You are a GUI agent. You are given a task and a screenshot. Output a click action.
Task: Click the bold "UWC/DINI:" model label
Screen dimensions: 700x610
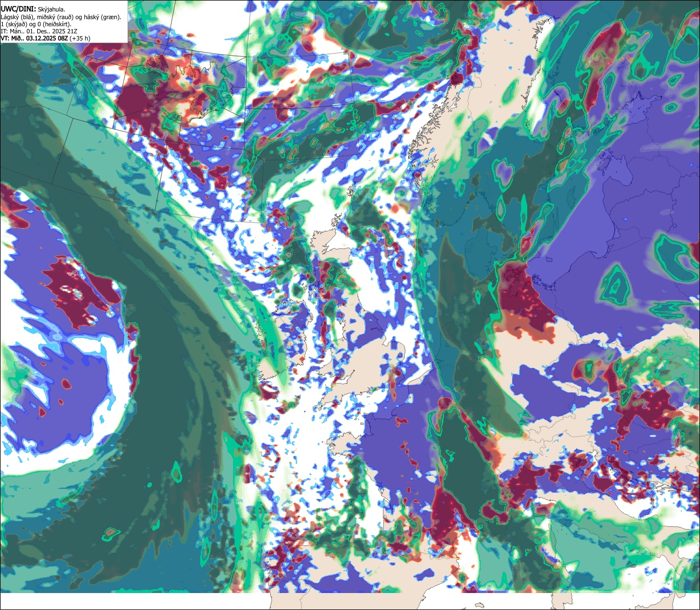click(x=18, y=9)
